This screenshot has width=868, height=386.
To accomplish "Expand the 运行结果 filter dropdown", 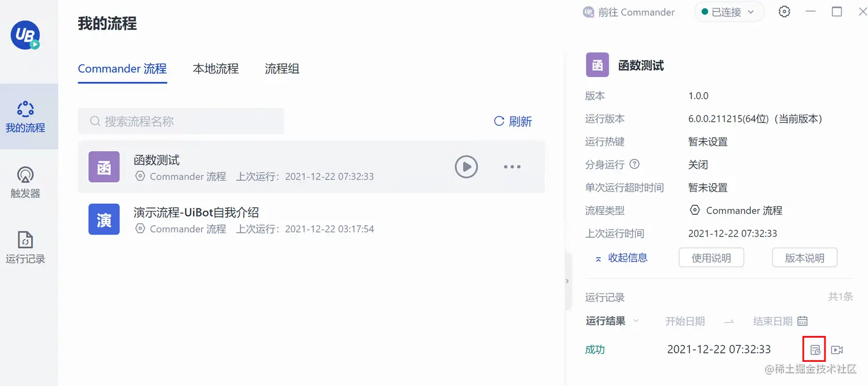I will coord(612,321).
